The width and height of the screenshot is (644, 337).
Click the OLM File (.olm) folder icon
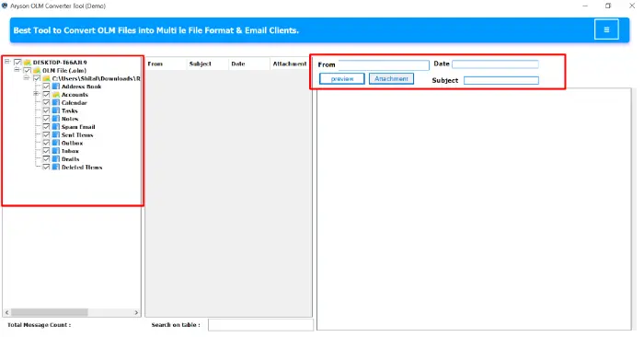click(x=37, y=71)
